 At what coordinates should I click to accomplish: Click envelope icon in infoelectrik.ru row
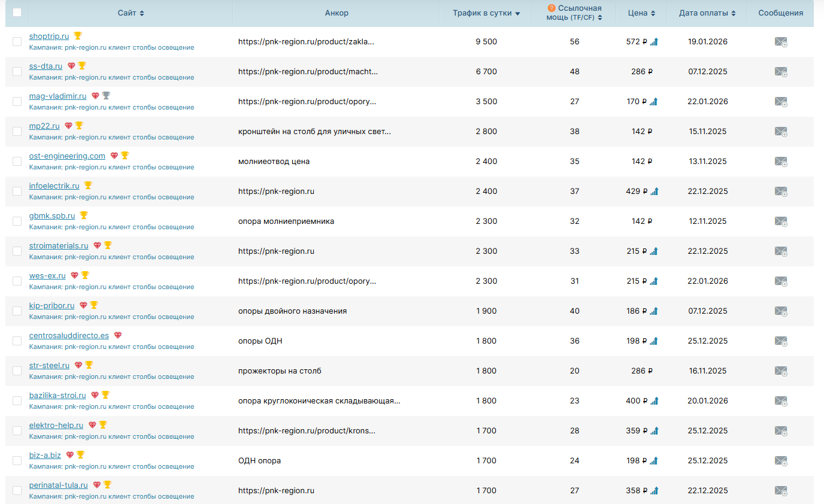click(780, 192)
